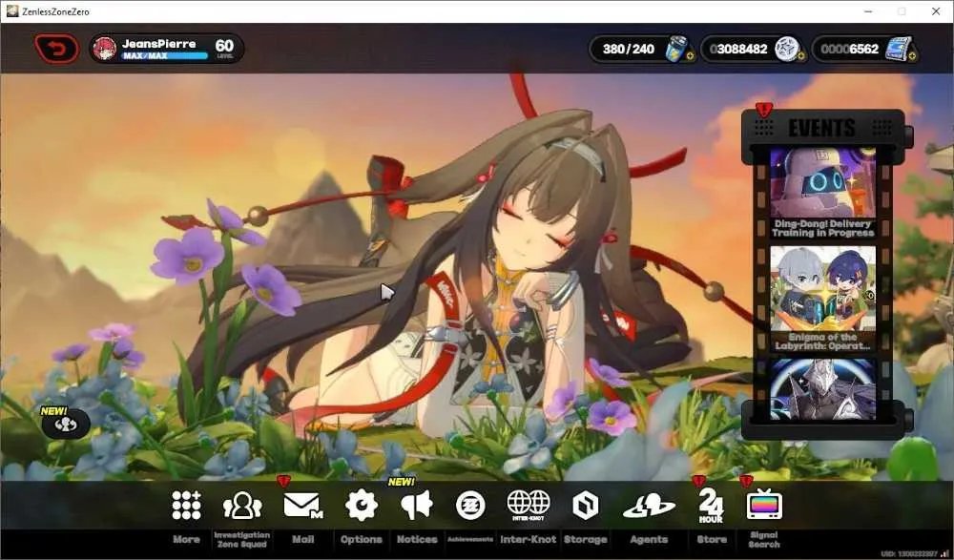Open Ding-Dong! Delivery Training event thumbnail
The height and width of the screenshot is (560, 954).
(822, 192)
